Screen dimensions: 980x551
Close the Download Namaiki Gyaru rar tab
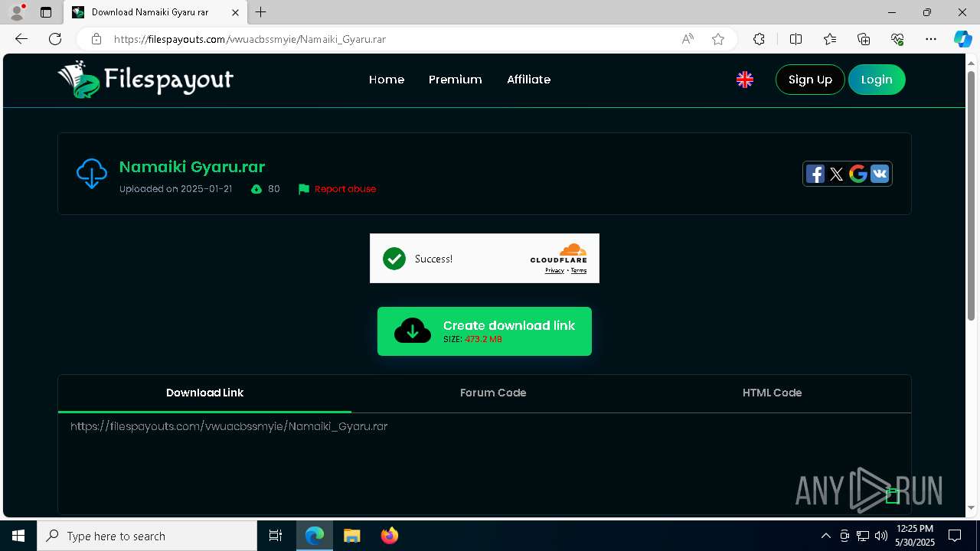coord(235,12)
